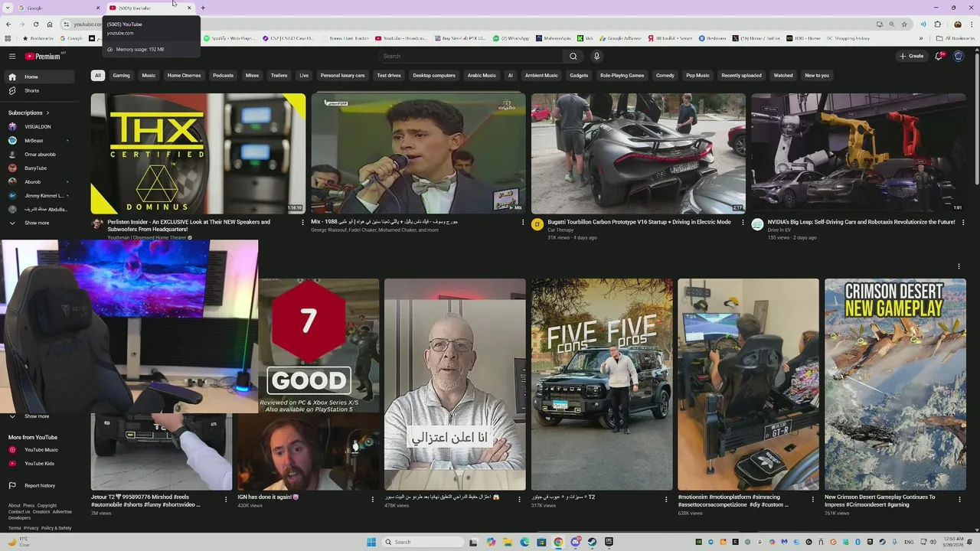The width and height of the screenshot is (980, 551).
Task: Open YouTube Kids from sidebar
Action: tap(39, 464)
